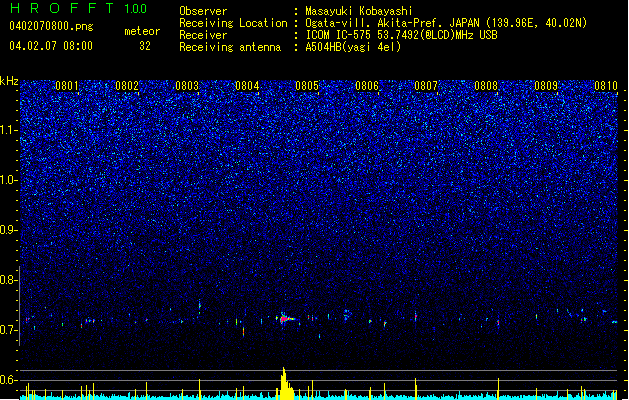Click the 1.1 kHz axis label
Image resolution: width=629 pixels, height=400 pixels.
(x=9, y=130)
